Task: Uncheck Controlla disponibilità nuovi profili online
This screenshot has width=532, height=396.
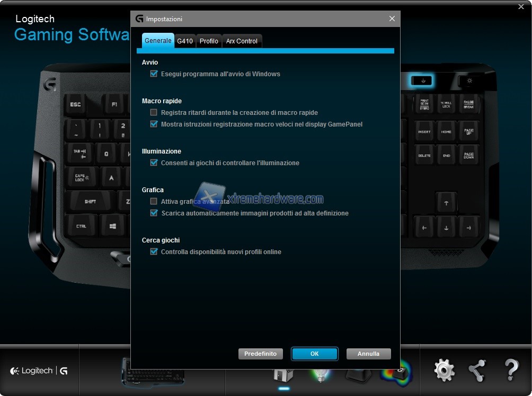Action: (154, 252)
